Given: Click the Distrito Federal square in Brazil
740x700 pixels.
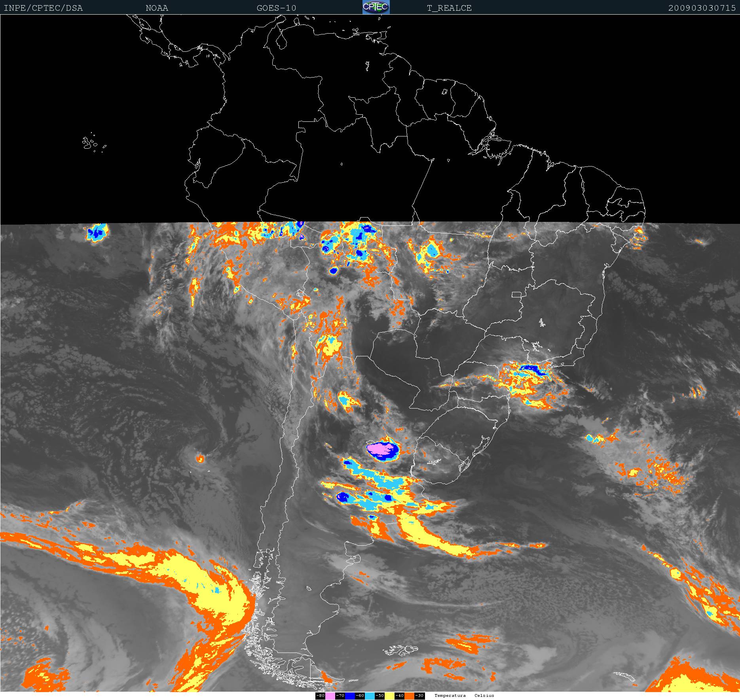Looking at the screenshot, I should [516, 295].
